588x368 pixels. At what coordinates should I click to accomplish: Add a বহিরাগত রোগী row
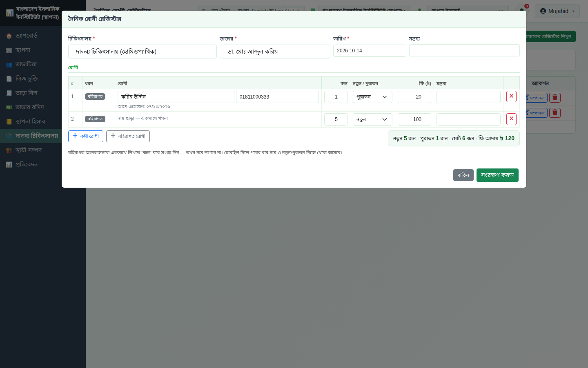click(128, 136)
